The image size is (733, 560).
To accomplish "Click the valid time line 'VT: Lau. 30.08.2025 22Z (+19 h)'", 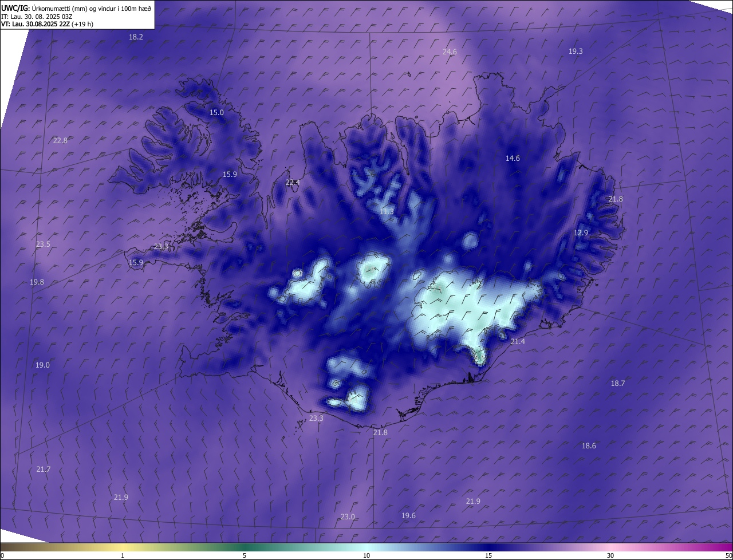I will tap(48, 24).
